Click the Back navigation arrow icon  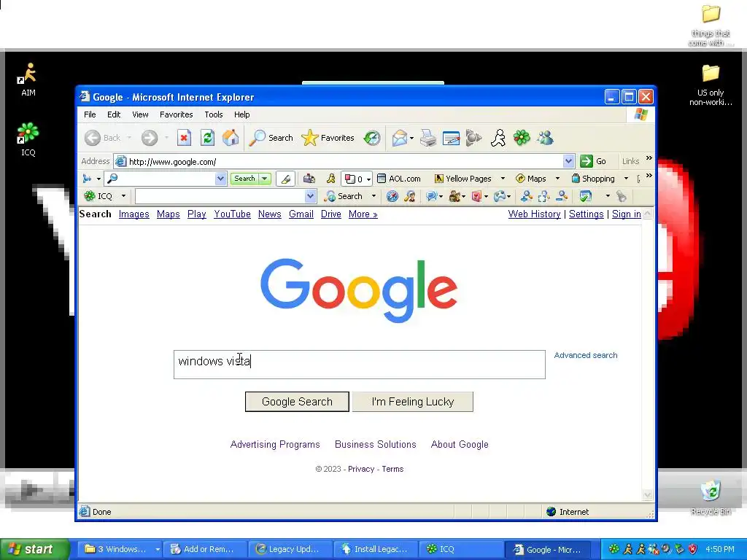pyautogui.click(x=93, y=138)
